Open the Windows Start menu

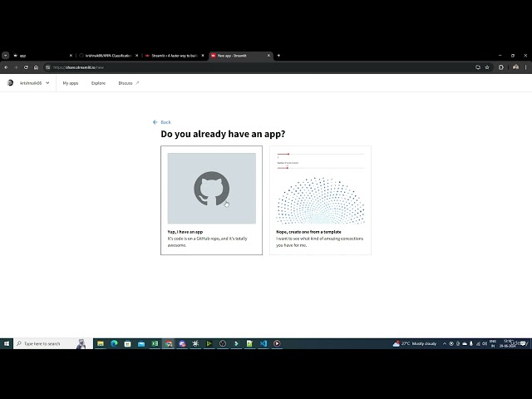coord(7,343)
